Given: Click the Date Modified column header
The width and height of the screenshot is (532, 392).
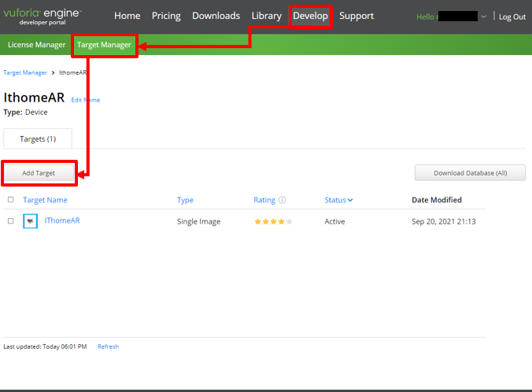Looking at the screenshot, I should [437, 200].
